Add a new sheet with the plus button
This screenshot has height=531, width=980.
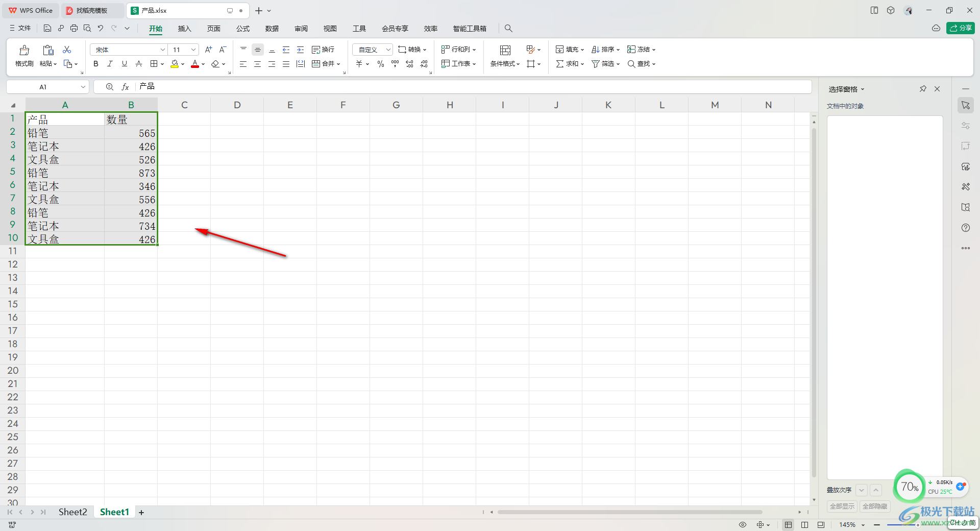click(x=141, y=513)
